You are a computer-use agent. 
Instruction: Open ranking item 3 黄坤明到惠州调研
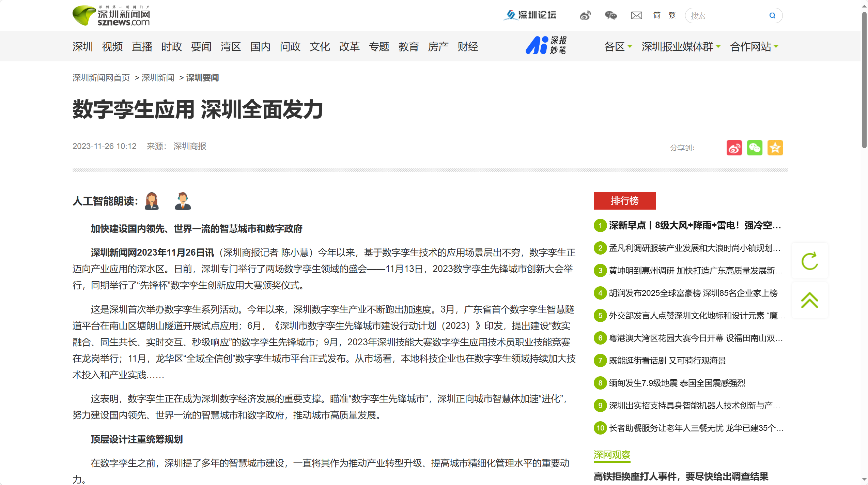(x=696, y=270)
